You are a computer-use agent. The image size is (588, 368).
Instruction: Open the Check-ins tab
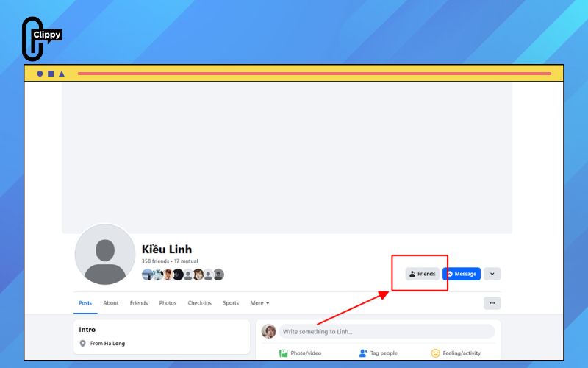pyautogui.click(x=199, y=303)
